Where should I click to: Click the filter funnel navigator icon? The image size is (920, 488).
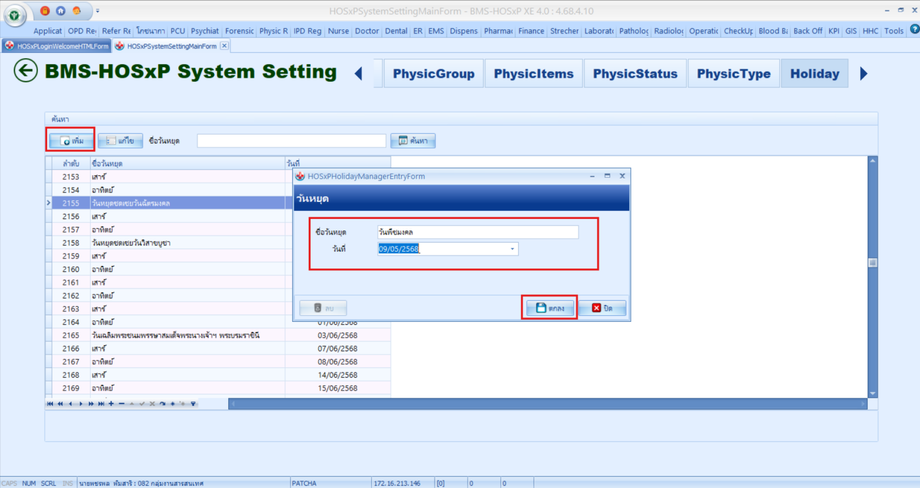point(193,404)
